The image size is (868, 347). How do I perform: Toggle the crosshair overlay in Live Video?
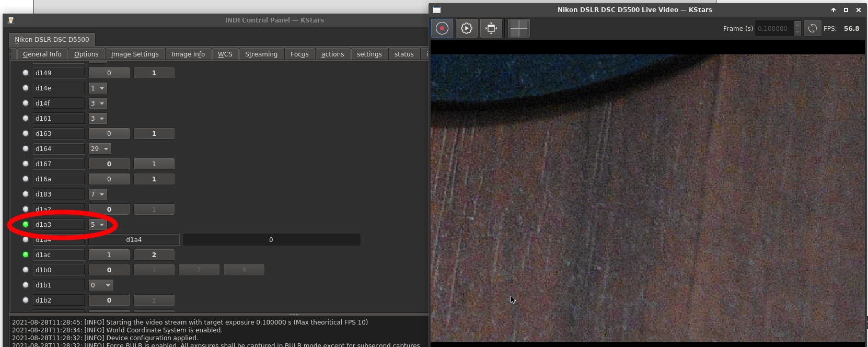[x=518, y=28]
